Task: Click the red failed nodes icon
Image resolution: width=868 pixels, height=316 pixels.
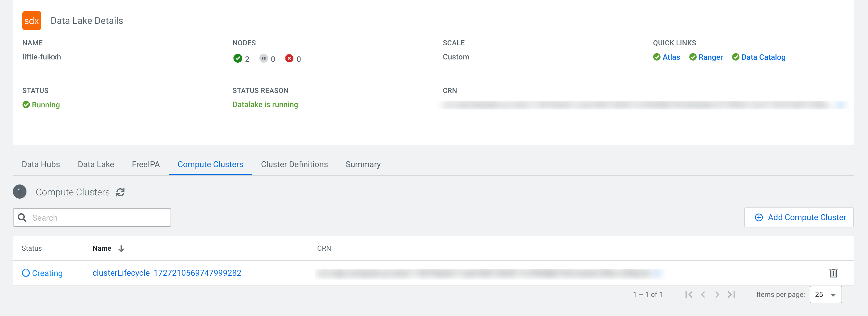Action: (289, 59)
